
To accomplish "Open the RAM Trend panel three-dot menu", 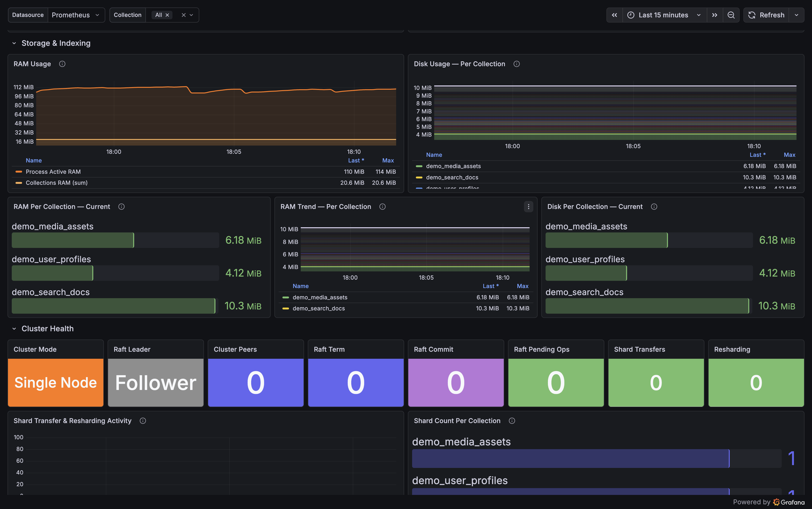I will [528, 207].
